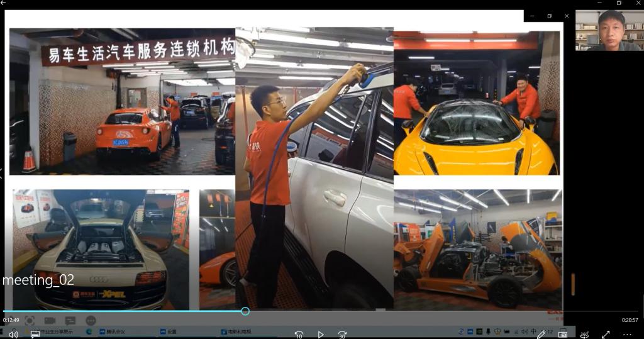Viewport: 644px width, 339px height.
Task: Click the seek bar playhead handle
Action: click(245, 311)
